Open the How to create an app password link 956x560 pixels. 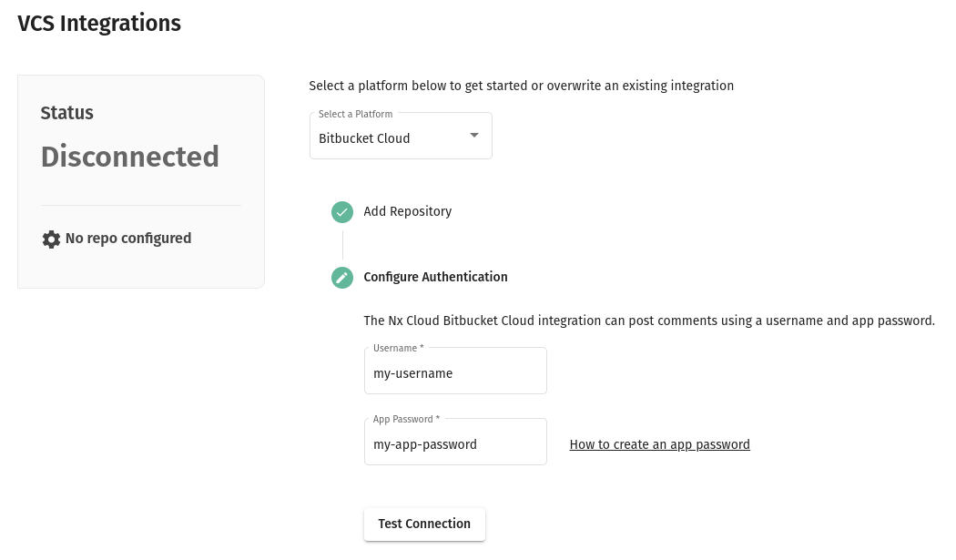click(x=659, y=444)
